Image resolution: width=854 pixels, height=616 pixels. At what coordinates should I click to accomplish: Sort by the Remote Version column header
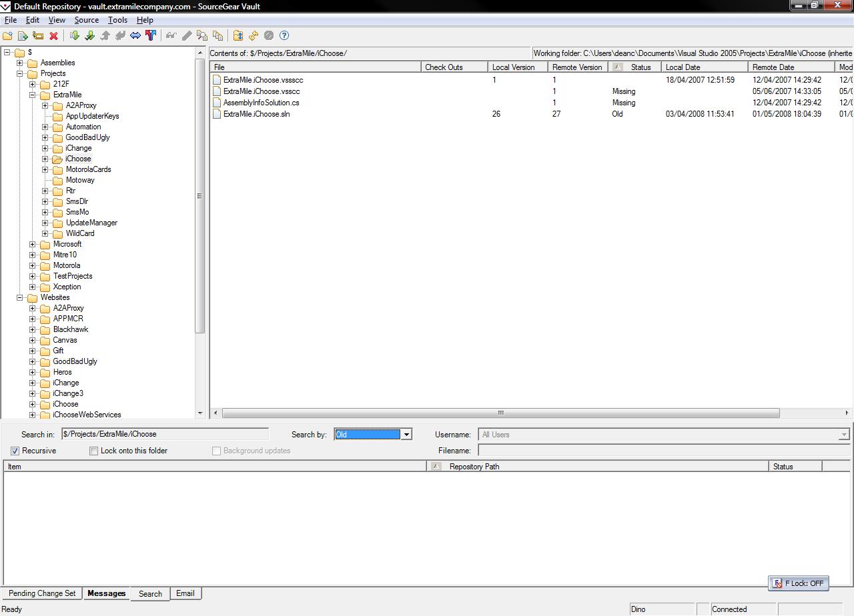(x=578, y=67)
